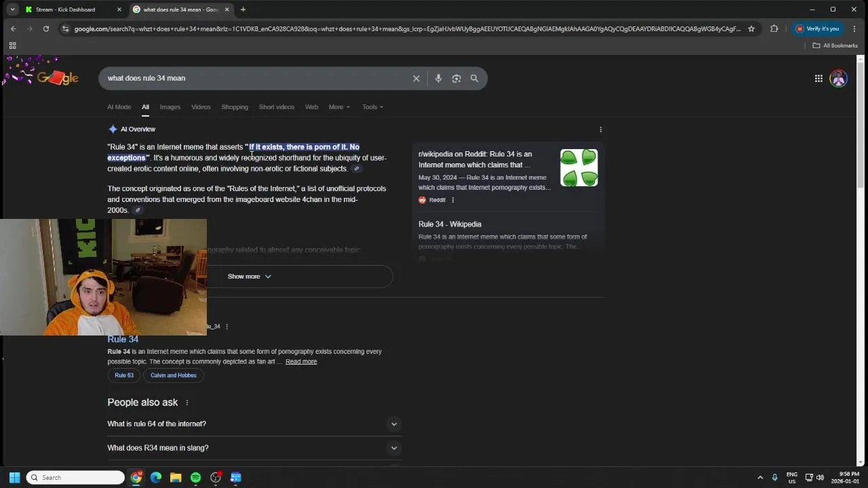Viewport: 868px width, 488px height.
Task: Click the Read more link
Action: pos(301,362)
